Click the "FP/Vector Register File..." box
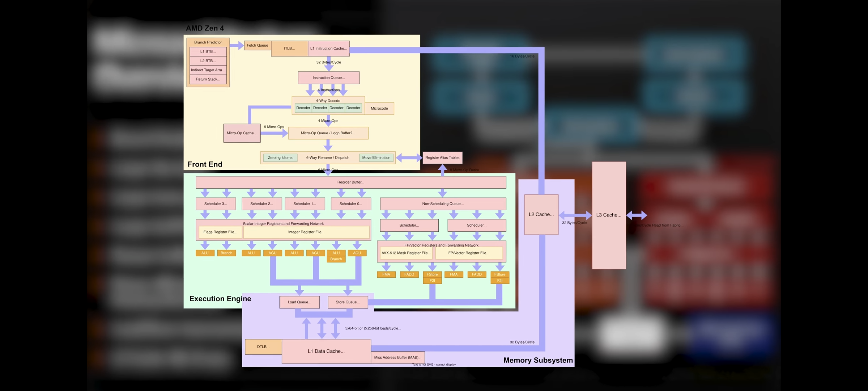Viewport: 868px width, 391px height. coord(469,253)
